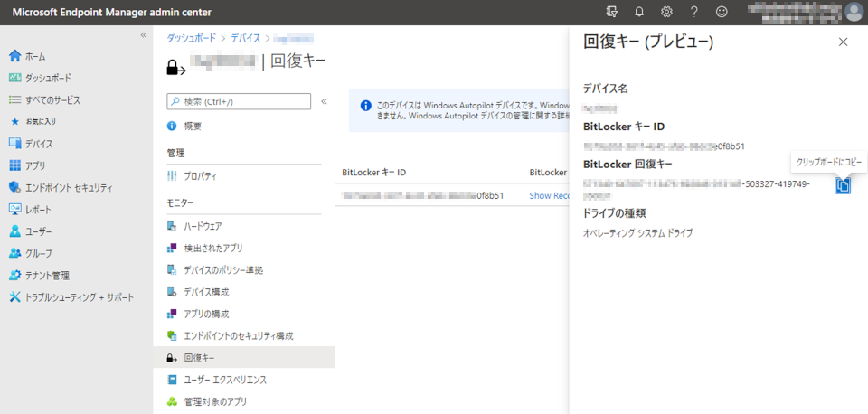Open デバイスのポリシー準拠 in the device menu
Viewport: 868px width, 414px height.
[215, 270]
